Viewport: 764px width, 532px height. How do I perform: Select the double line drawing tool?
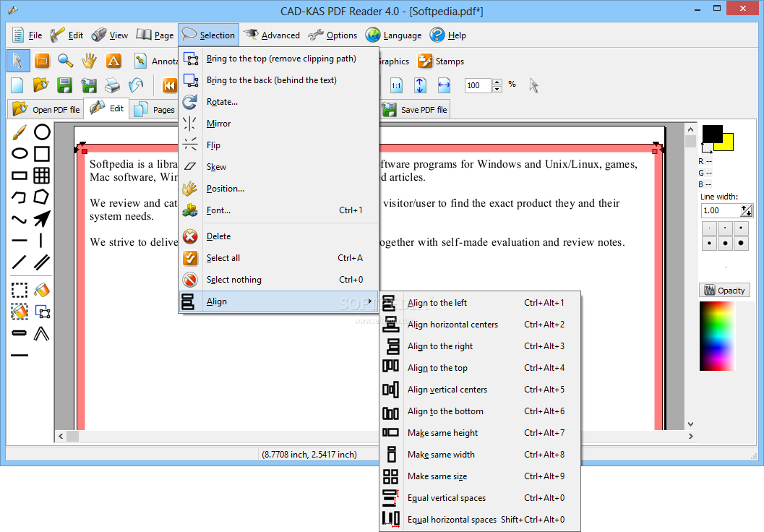pyautogui.click(x=41, y=262)
